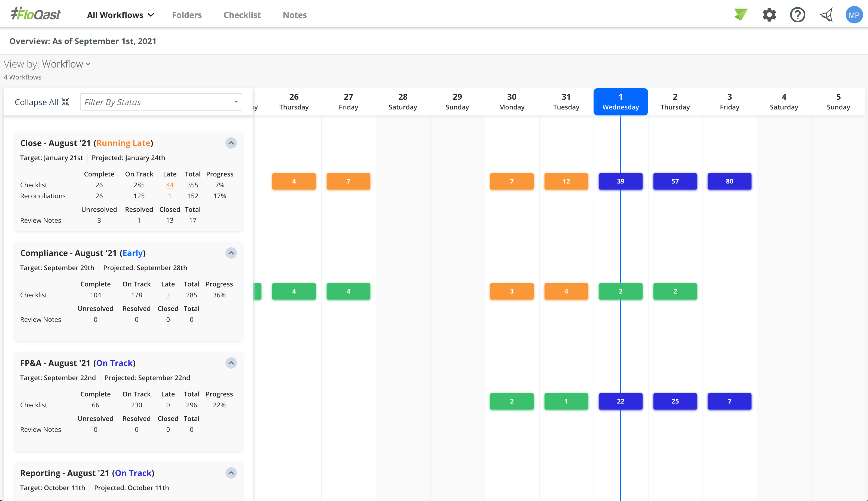The image size is (868, 501).
Task: Open the help question mark icon
Action: (x=797, y=15)
